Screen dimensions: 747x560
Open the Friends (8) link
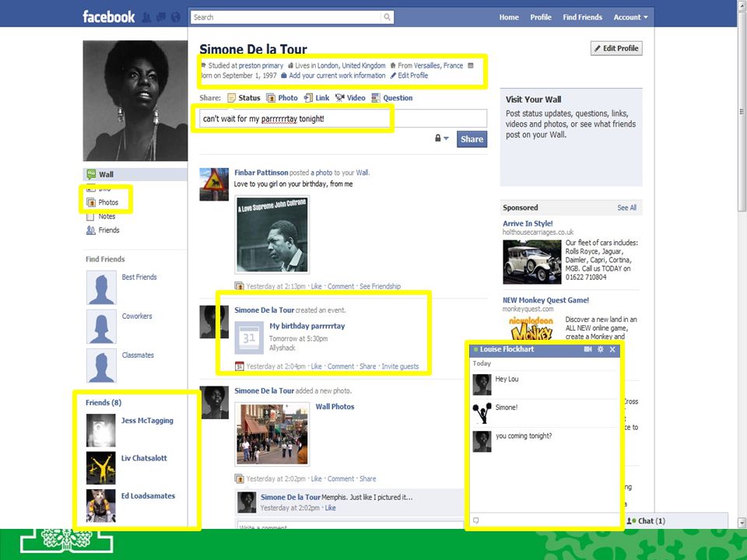(x=103, y=402)
